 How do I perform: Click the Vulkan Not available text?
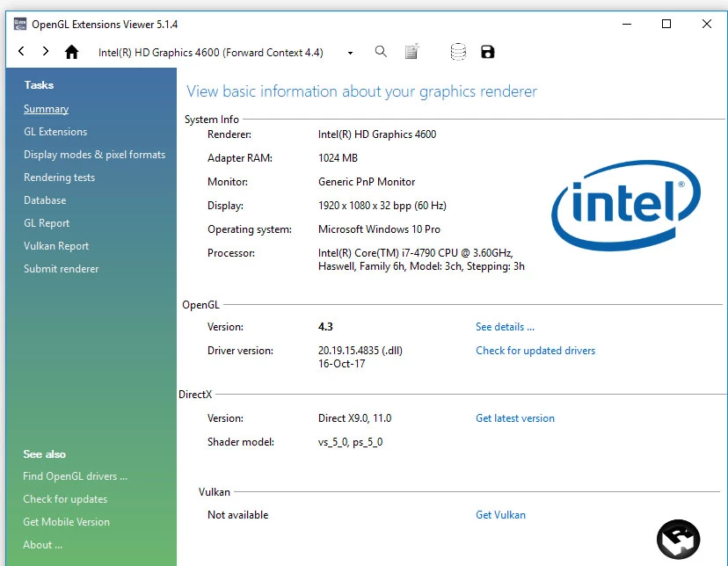click(x=237, y=514)
